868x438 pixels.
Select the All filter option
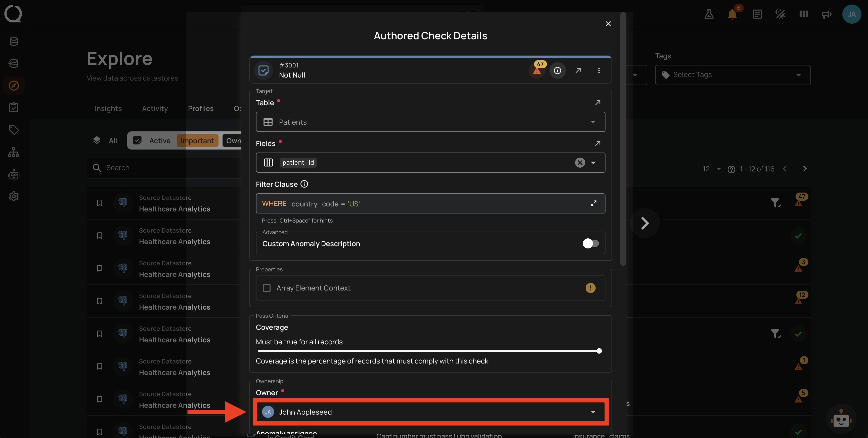click(105, 141)
